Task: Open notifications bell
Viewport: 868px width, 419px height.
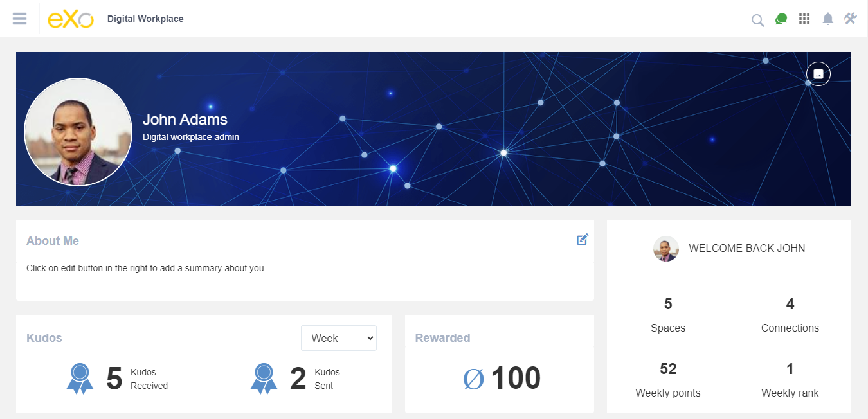Action: [828, 19]
